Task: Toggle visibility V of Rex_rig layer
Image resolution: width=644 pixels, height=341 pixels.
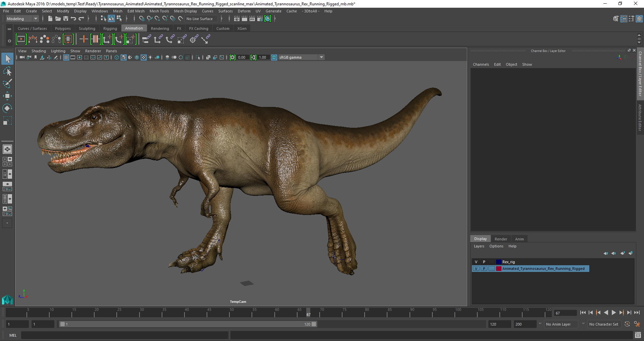Action: coord(476,262)
